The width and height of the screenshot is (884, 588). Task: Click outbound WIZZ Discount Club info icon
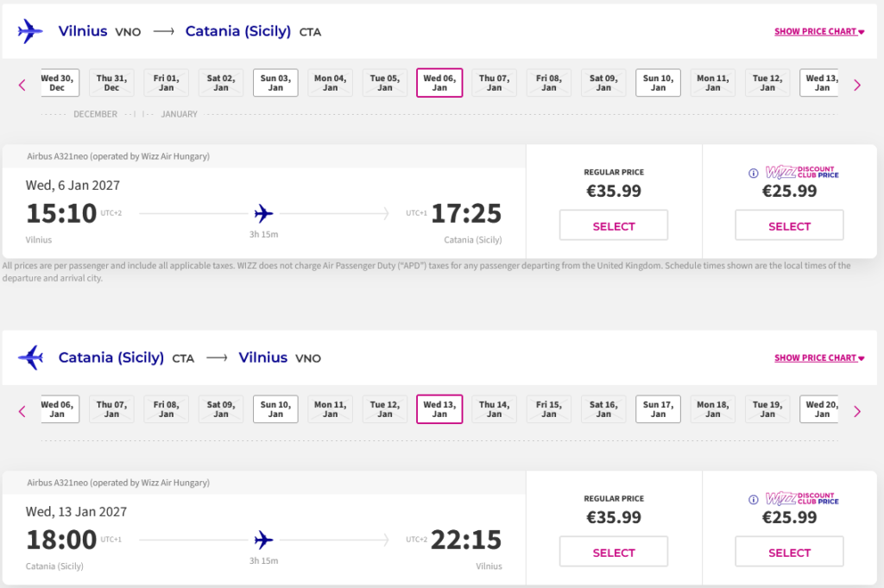click(755, 173)
